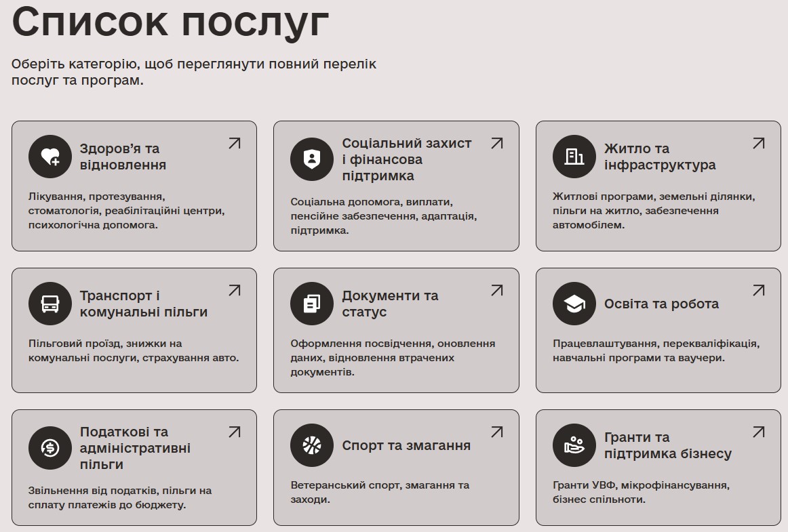This screenshot has height=532, width=788.
Task: Open arrow on Здоров'я та відновлення card
Action: [234, 143]
